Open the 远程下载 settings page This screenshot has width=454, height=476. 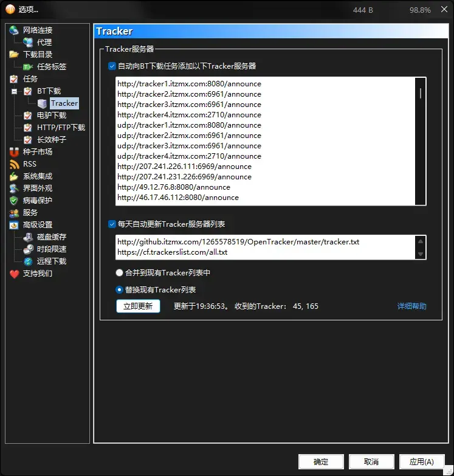(52, 261)
